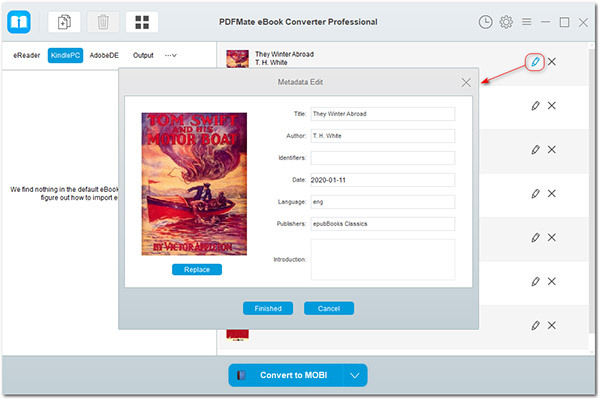This screenshot has width=600, height=400.
Task: Click Cancel in Metadata Edit
Action: pyautogui.click(x=329, y=308)
